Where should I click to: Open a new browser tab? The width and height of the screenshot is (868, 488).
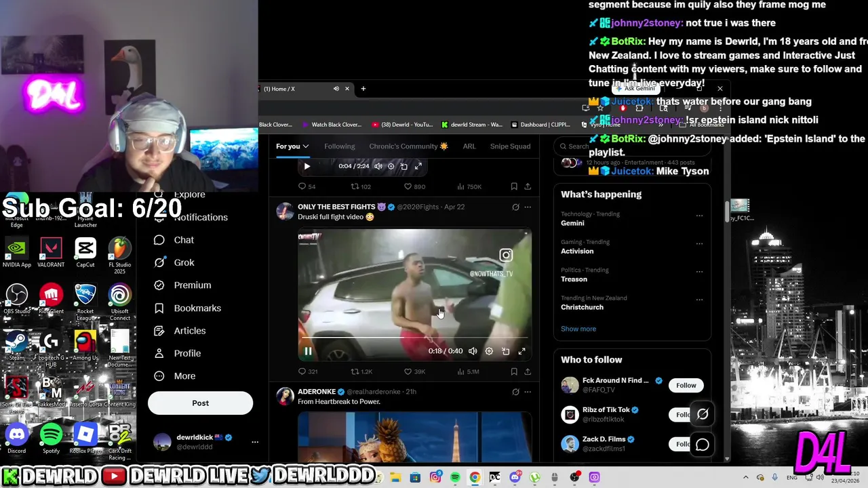coord(363,89)
